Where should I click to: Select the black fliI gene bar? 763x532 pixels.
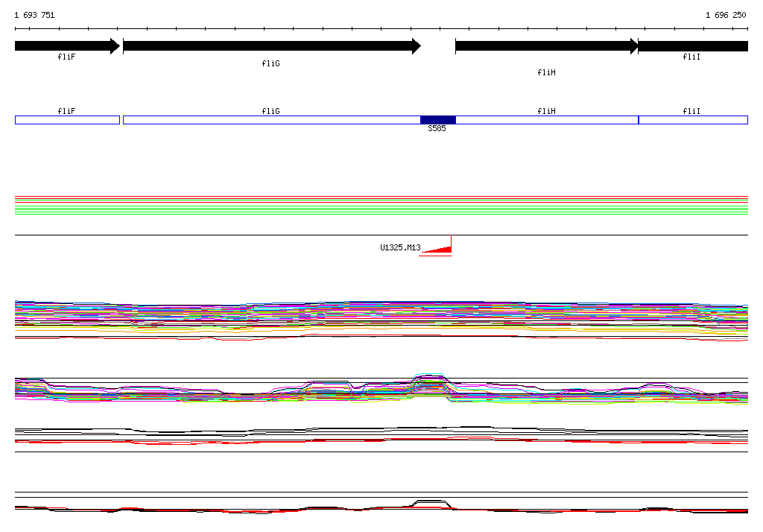(693, 46)
